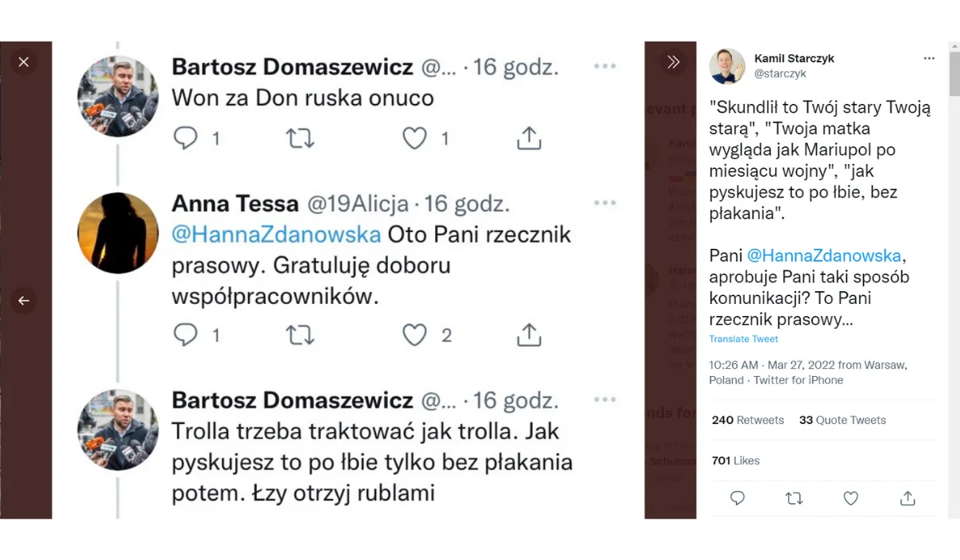Click Translate Tweet link

(743, 339)
